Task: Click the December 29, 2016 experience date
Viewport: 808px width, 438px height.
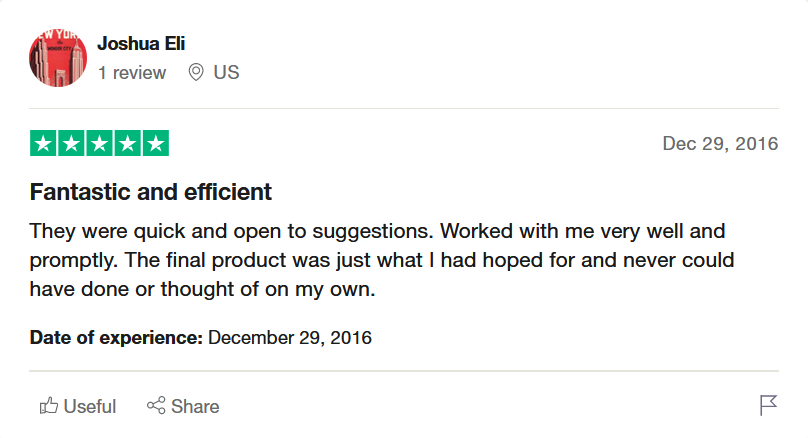Action: pyautogui.click(x=290, y=338)
